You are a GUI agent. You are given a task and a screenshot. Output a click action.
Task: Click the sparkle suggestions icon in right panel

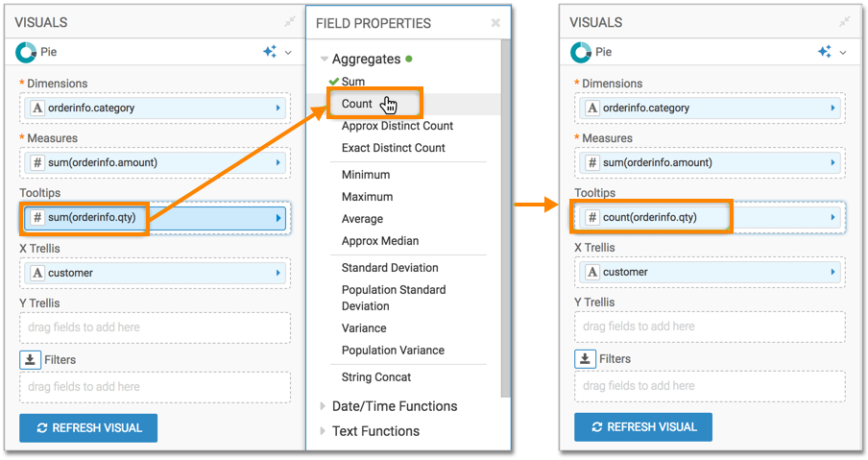(824, 52)
